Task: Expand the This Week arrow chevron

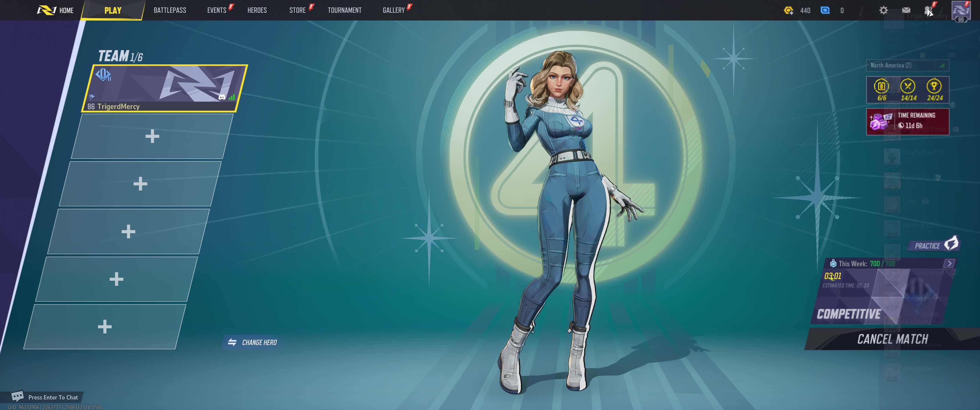Action: click(949, 263)
